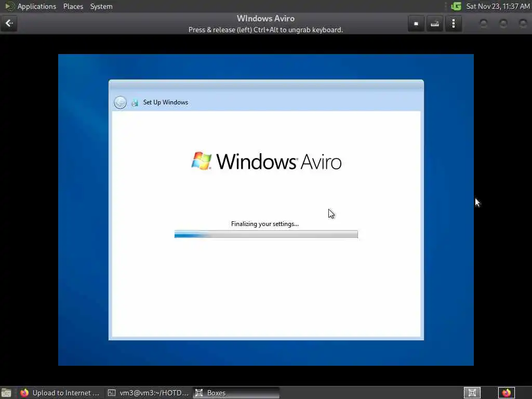Click the green network tray icon

point(456,6)
